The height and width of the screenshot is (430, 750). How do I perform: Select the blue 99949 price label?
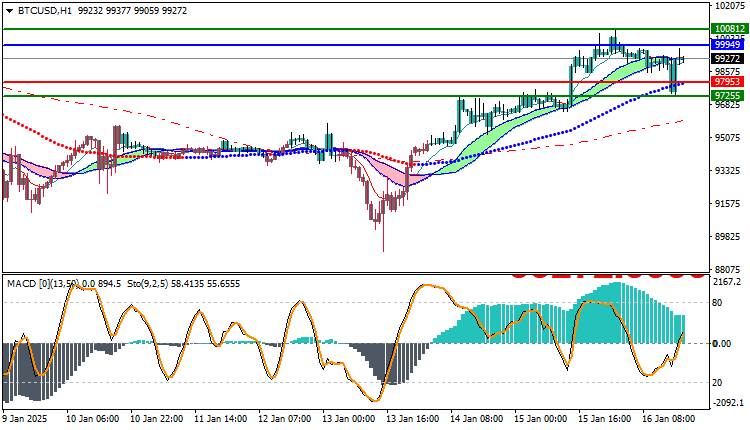(x=728, y=44)
